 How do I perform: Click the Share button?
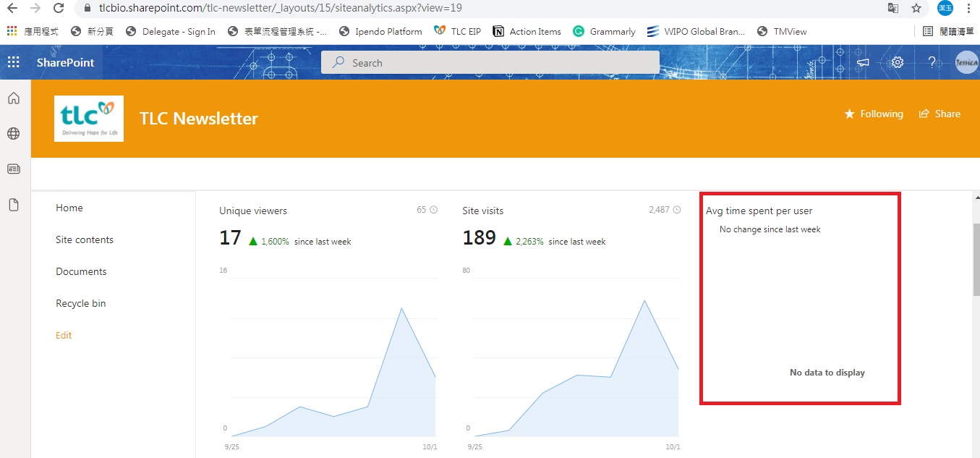939,114
